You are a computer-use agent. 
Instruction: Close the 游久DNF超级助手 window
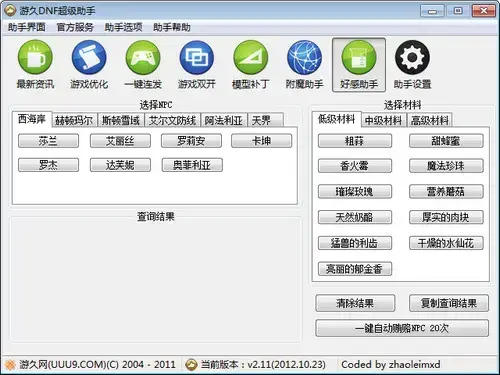point(484,11)
